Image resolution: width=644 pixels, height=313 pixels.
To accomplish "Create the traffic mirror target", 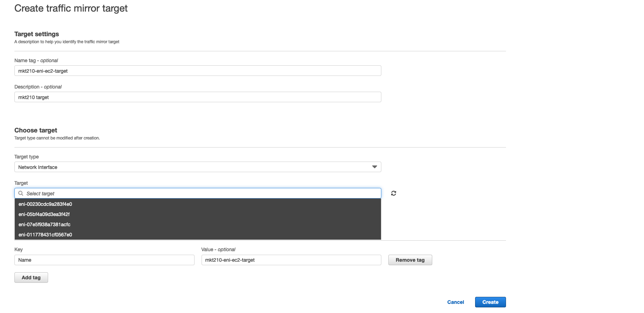I will 490,302.
